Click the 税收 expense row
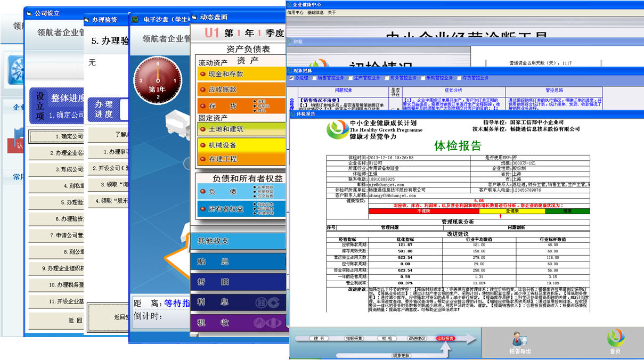The image size is (644, 360). [x=239, y=322]
